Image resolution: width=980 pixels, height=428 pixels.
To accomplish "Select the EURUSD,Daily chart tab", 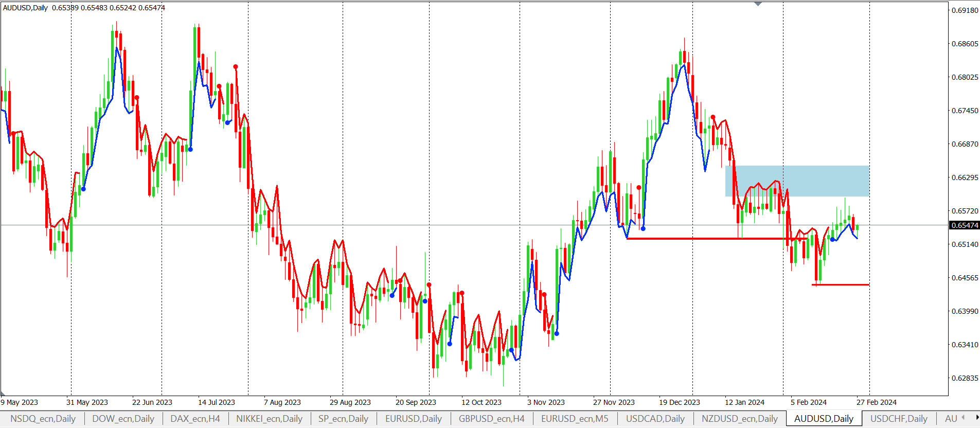I will 414,419.
